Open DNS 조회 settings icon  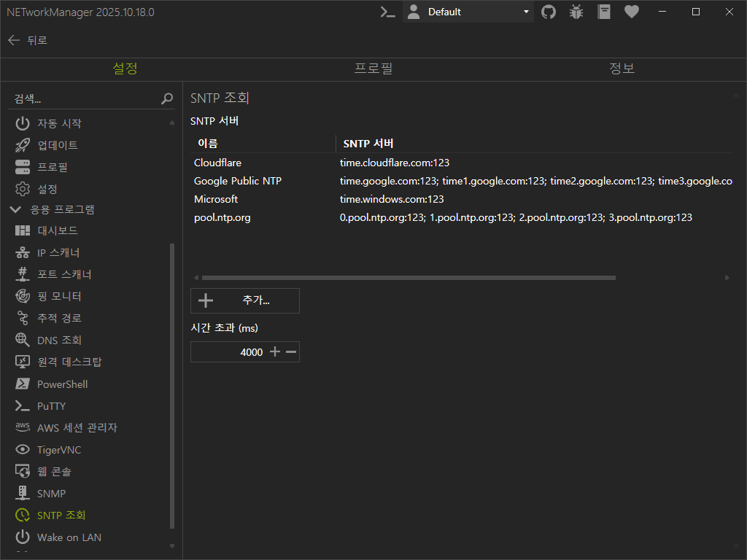pyautogui.click(x=23, y=340)
